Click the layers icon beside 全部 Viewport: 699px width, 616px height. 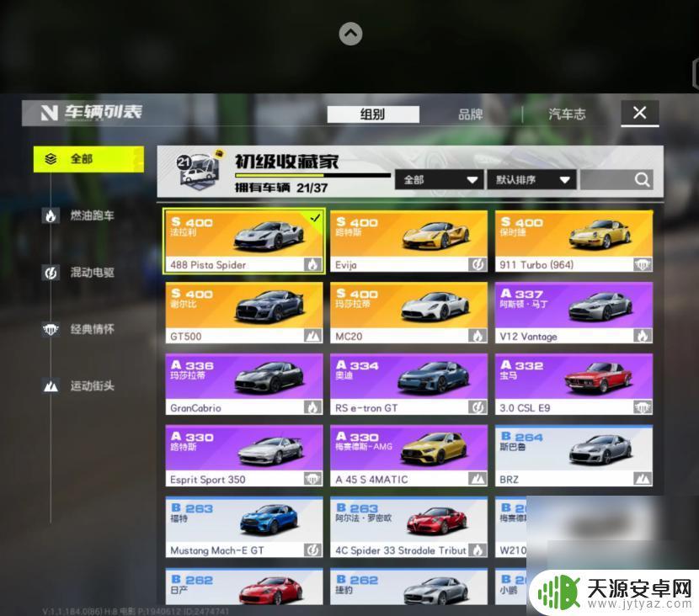[51, 158]
